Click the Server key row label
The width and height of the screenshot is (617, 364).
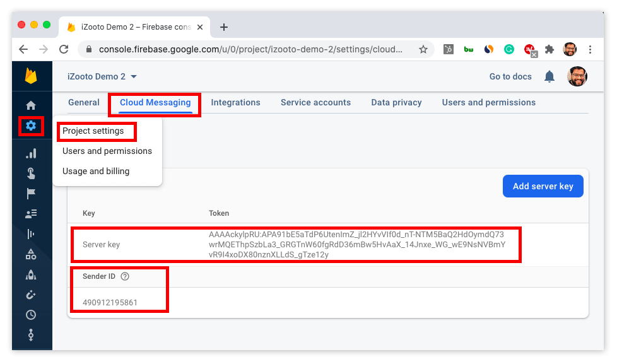101,244
